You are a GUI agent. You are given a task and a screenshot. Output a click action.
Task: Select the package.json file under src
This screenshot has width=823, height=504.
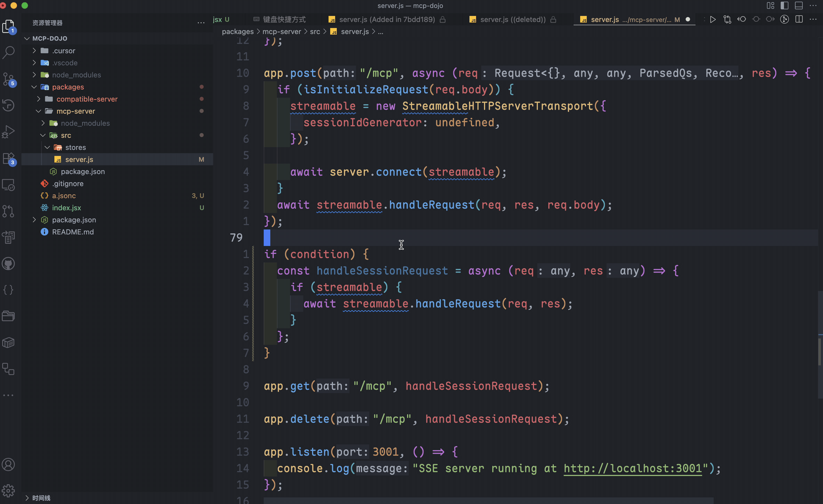pos(82,172)
